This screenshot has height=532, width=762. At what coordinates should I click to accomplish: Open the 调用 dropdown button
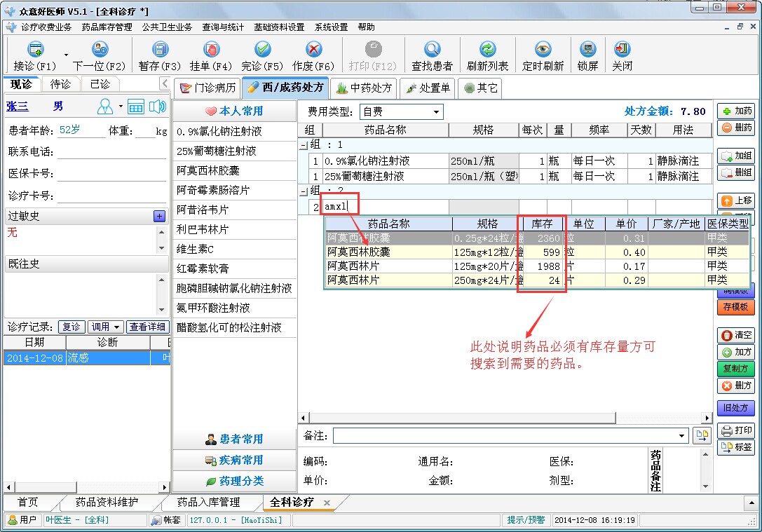click(105, 327)
